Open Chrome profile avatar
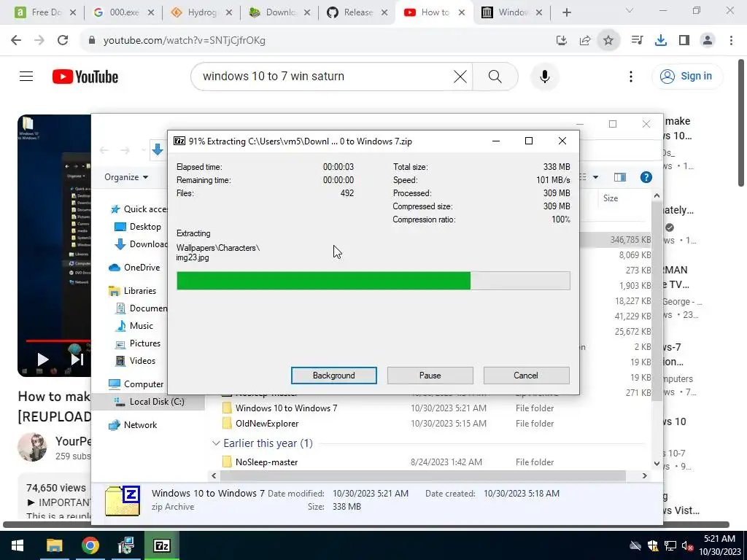 tap(708, 41)
